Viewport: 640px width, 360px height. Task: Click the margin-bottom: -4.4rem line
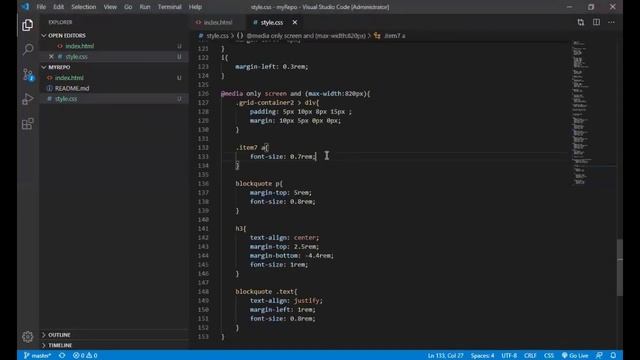(x=292, y=256)
